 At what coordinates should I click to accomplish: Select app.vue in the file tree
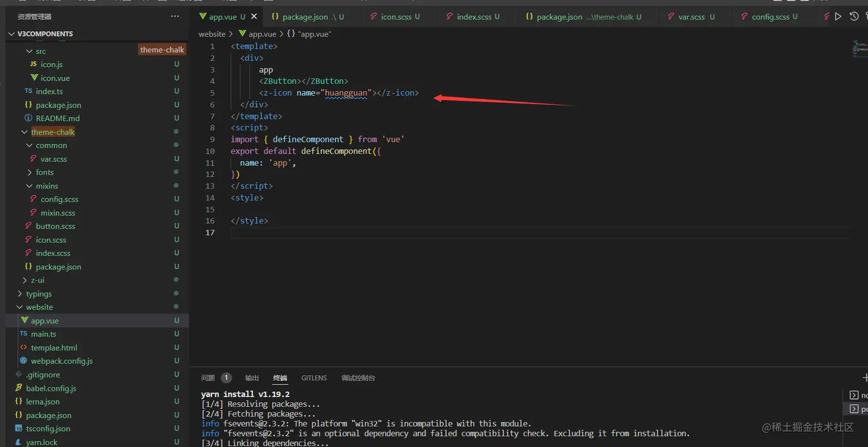(45, 321)
